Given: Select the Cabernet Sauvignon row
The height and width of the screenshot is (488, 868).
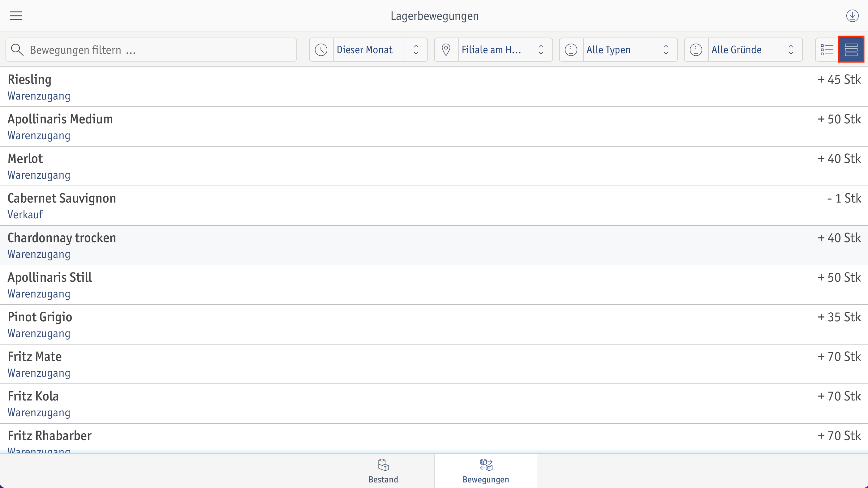Looking at the screenshot, I should click(434, 206).
